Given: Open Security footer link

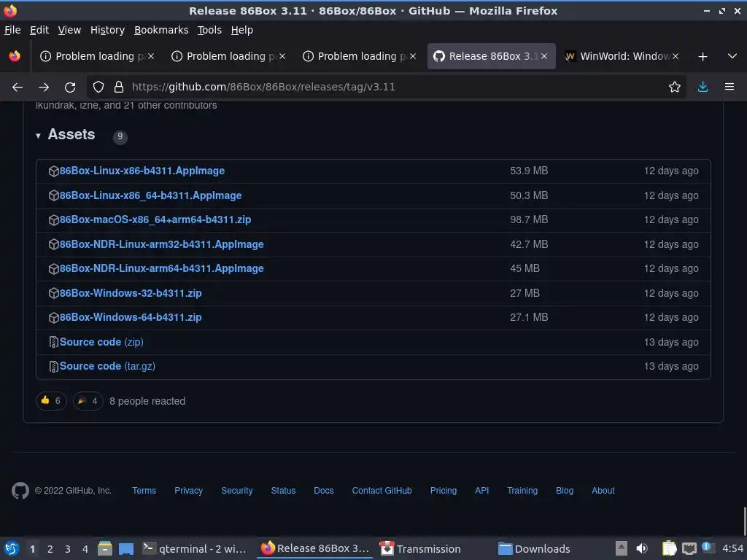Looking at the screenshot, I should click(x=237, y=491).
